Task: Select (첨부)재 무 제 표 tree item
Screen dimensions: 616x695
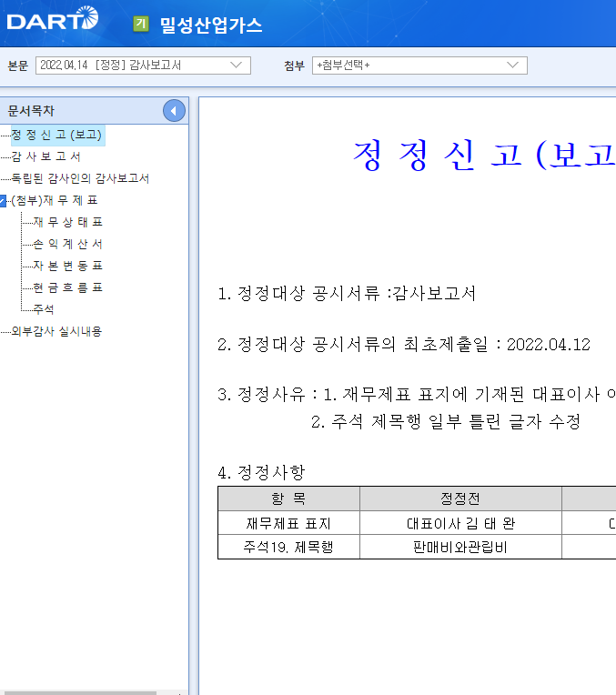Action: click(55, 201)
